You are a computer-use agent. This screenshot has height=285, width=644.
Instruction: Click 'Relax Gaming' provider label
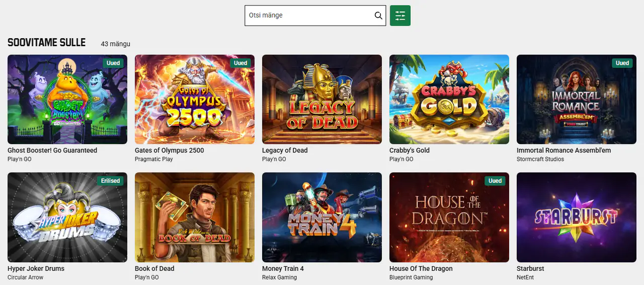(x=279, y=277)
